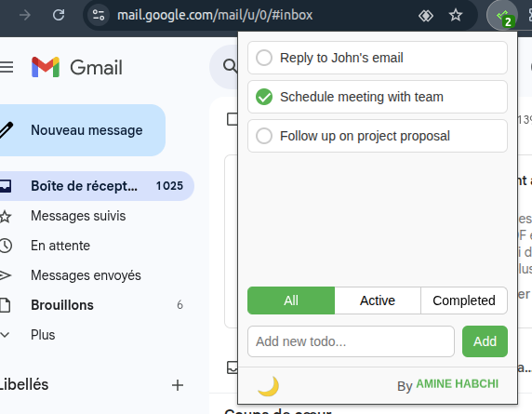The image size is (532, 414).
Task: Compose with "Nouveau message" button
Action: click(81, 130)
